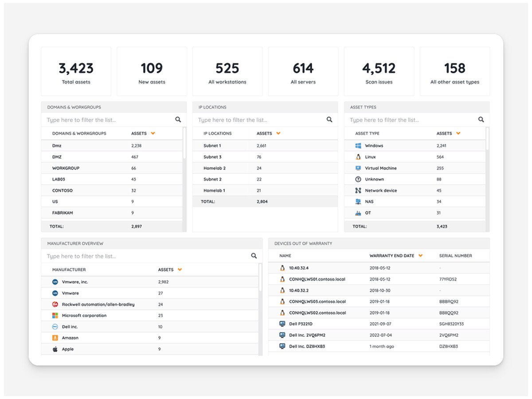Click the Amazon manufacturer icon

click(x=55, y=338)
